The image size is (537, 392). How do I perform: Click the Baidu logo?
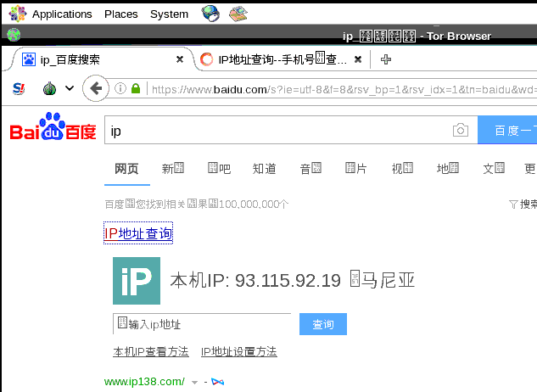(53, 126)
